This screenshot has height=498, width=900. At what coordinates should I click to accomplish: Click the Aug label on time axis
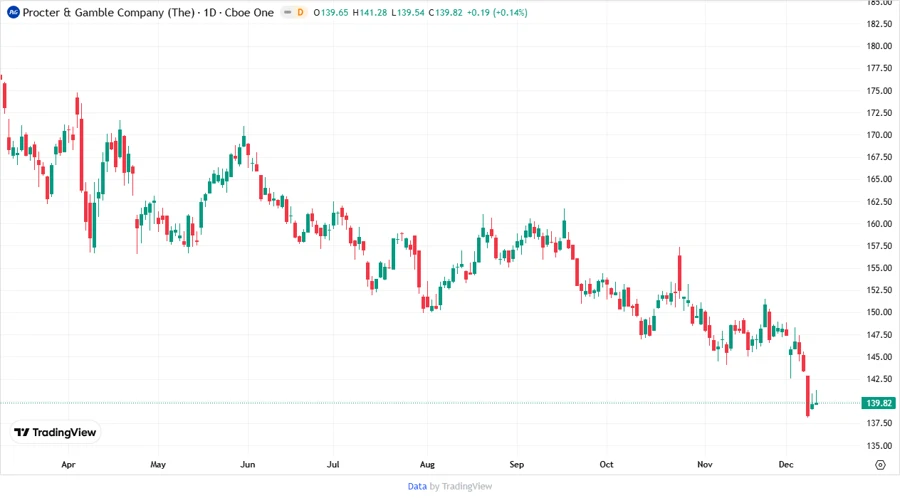coord(427,464)
